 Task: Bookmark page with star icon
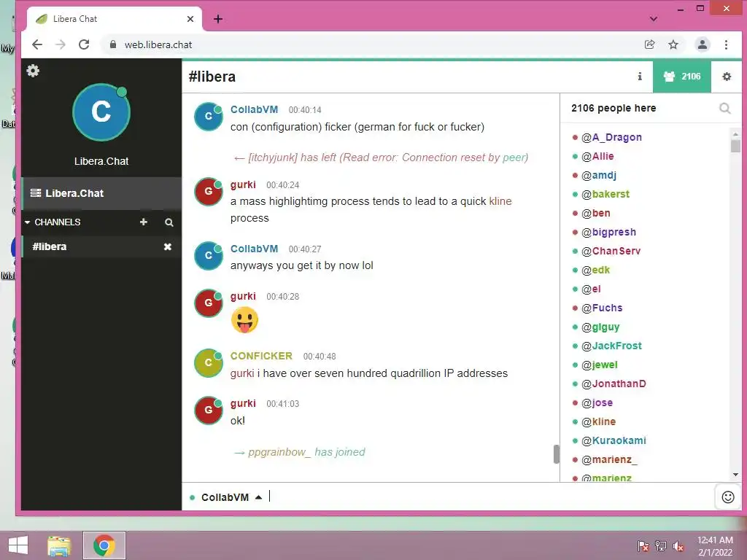pyautogui.click(x=673, y=44)
